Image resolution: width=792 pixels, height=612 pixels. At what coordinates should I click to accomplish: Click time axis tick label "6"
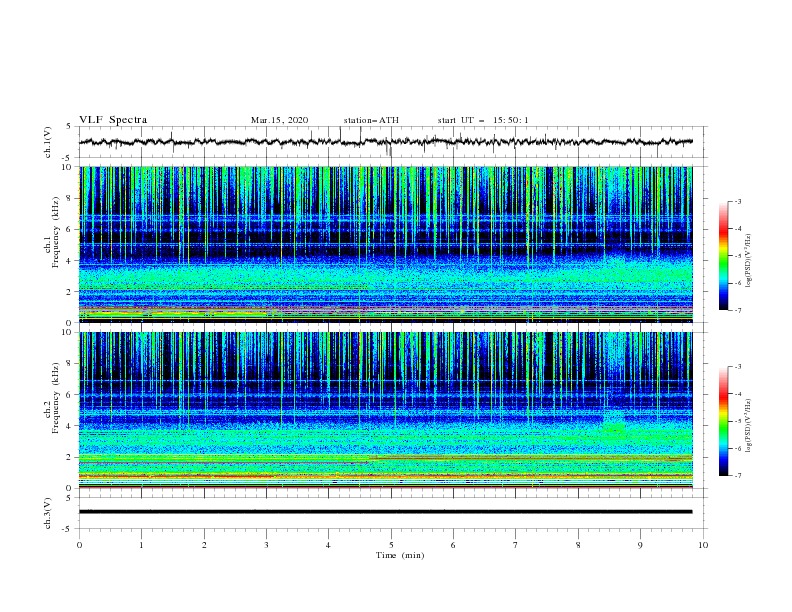tap(453, 545)
